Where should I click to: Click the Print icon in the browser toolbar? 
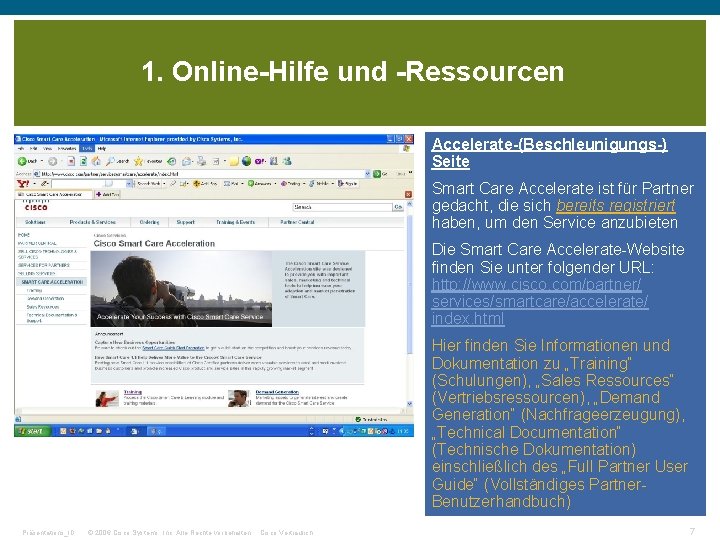point(202,161)
